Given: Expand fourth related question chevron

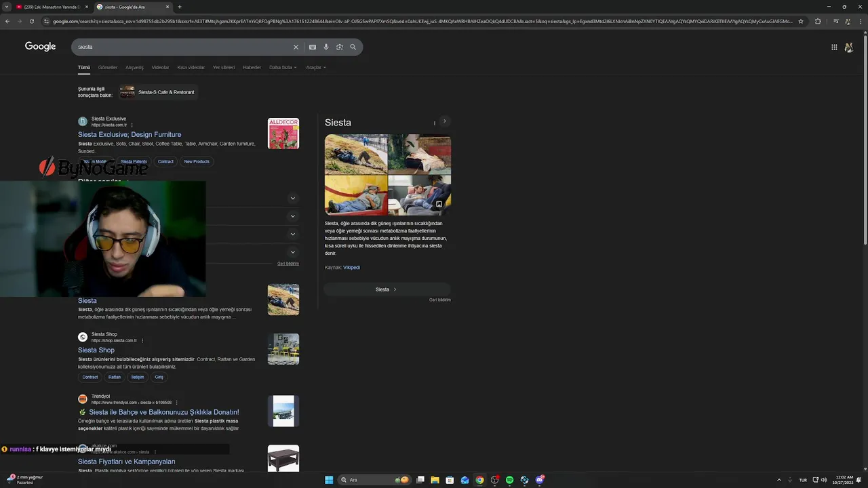Looking at the screenshot, I should 293,252.
